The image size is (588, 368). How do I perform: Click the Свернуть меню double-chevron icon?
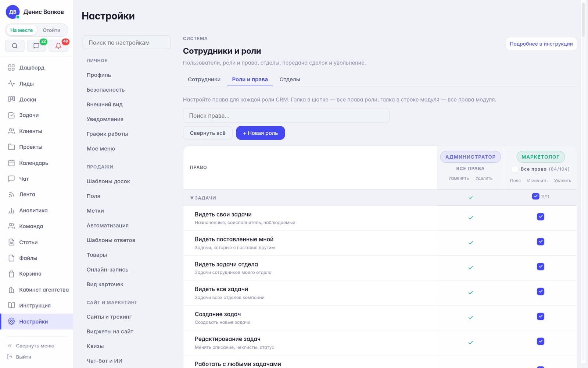(x=10, y=346)
